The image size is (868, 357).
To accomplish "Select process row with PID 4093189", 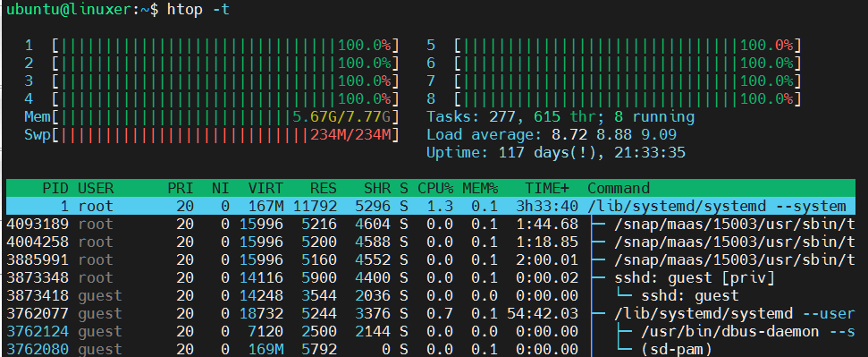I will pos(431,224).
